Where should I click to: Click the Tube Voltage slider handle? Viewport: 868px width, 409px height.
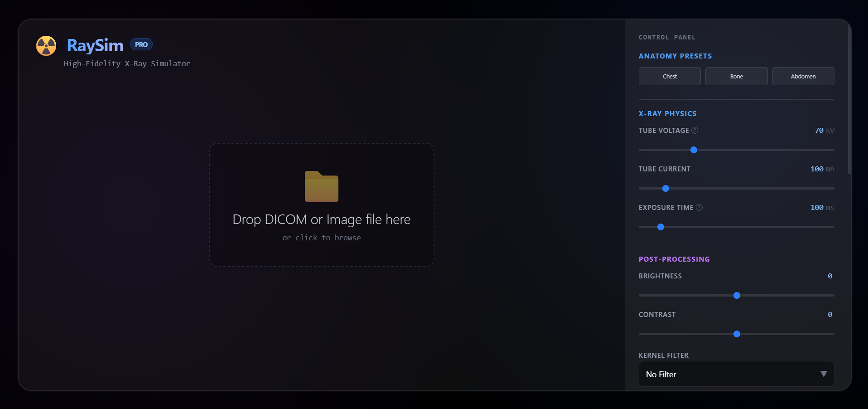coord(694,150)
